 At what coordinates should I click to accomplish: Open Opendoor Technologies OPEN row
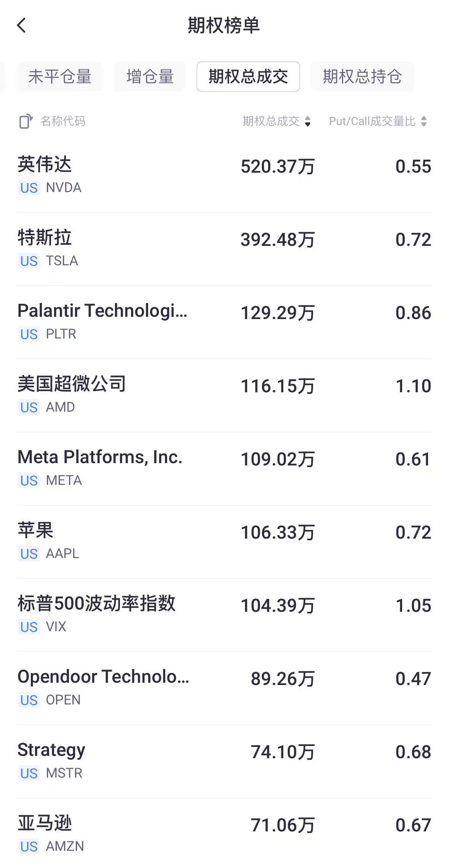[x=224, y=688]
